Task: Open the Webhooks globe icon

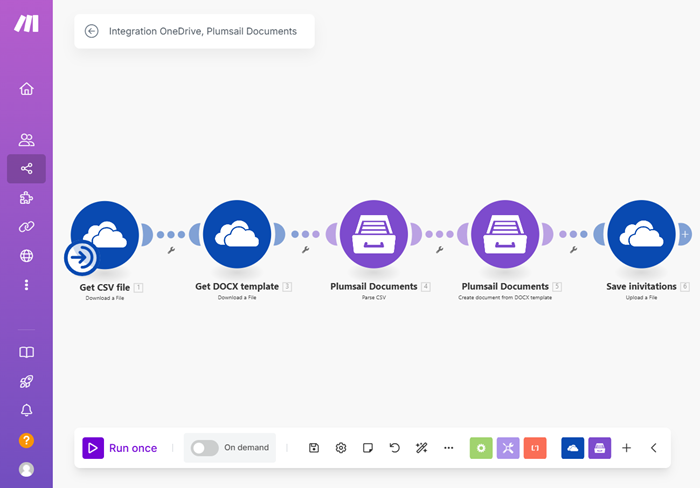Action: [26, 256]
